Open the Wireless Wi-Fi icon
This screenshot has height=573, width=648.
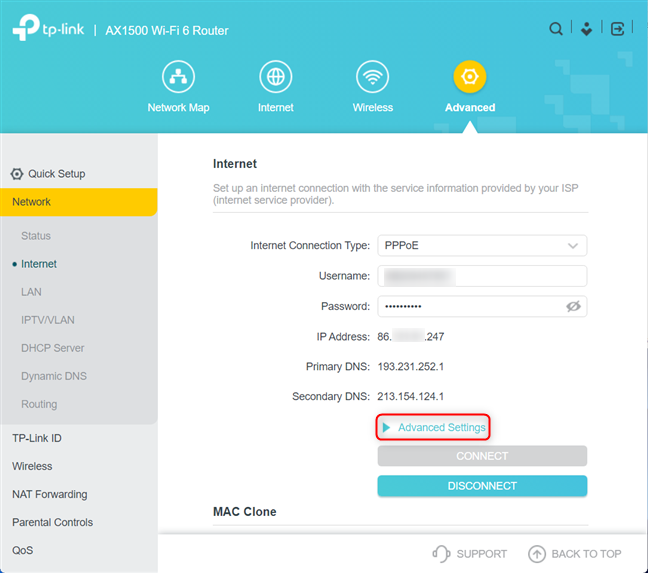[372, 76]
